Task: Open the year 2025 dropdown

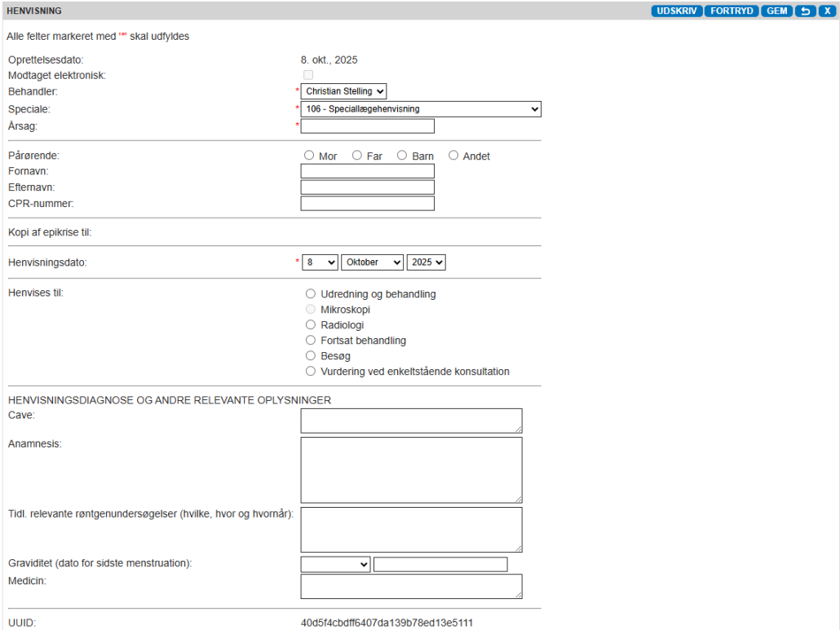Action: [x=426, y=262]
